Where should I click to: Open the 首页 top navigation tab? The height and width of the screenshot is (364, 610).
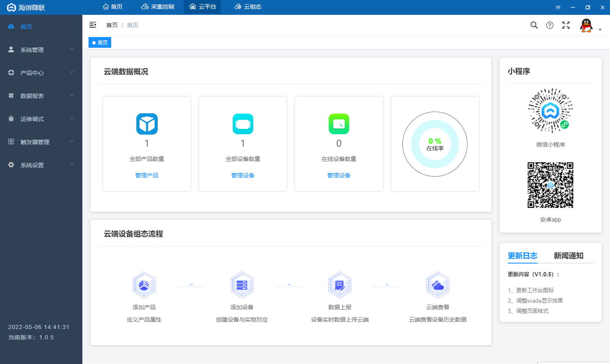[112, 7]
